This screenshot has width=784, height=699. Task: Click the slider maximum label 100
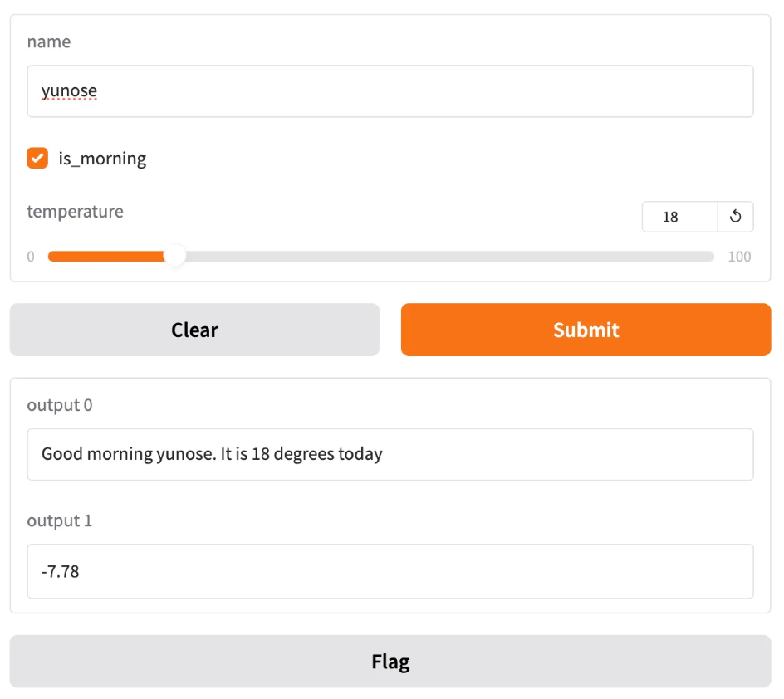coord(739,257)
